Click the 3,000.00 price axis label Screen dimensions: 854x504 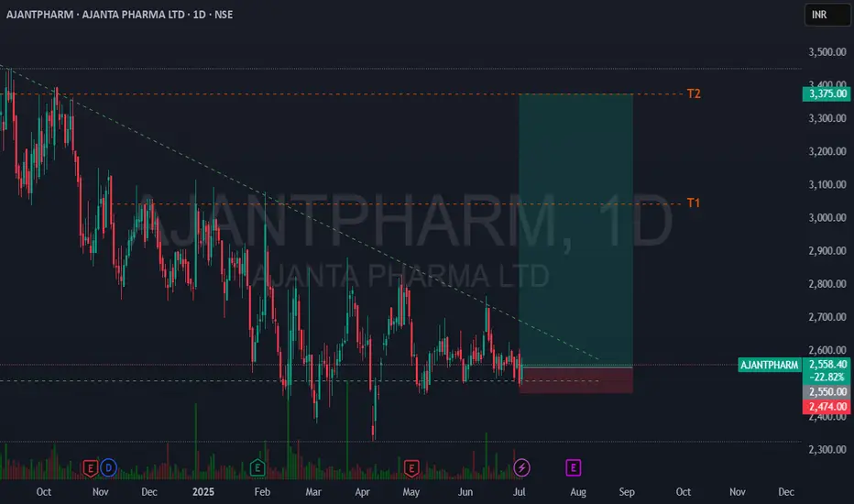point(827,218)
